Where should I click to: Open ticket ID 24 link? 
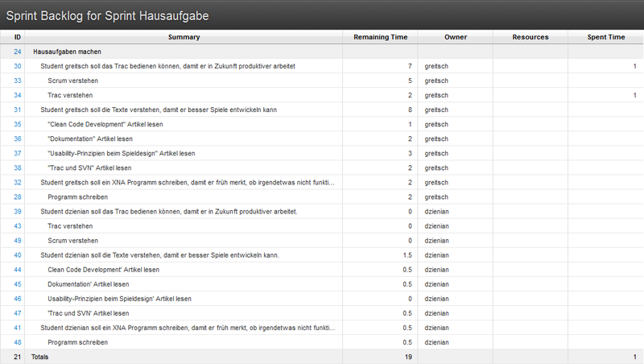[x=17, y=52]
